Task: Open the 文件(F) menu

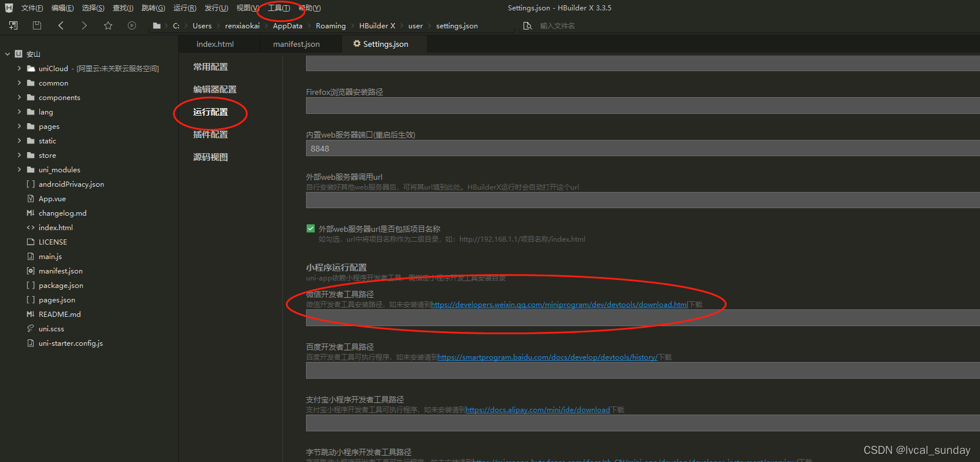Action: pyautogui.click(x=32, y=8)
